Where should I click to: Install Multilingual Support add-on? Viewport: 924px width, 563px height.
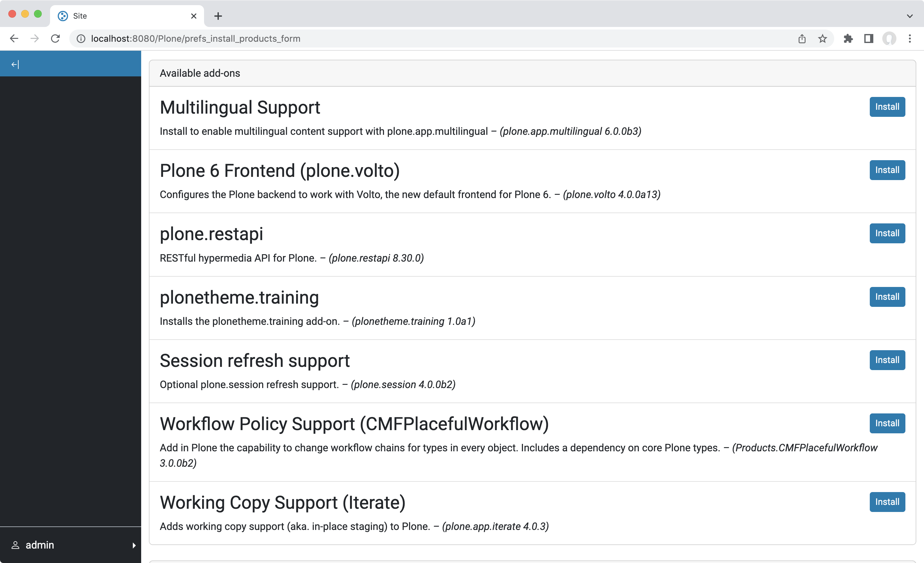pos(887,106)
